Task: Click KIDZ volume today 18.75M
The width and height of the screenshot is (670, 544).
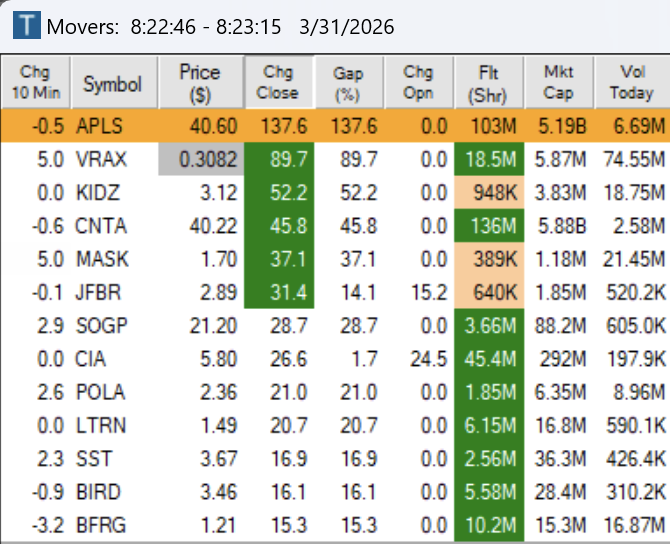Action: point(634,193)
